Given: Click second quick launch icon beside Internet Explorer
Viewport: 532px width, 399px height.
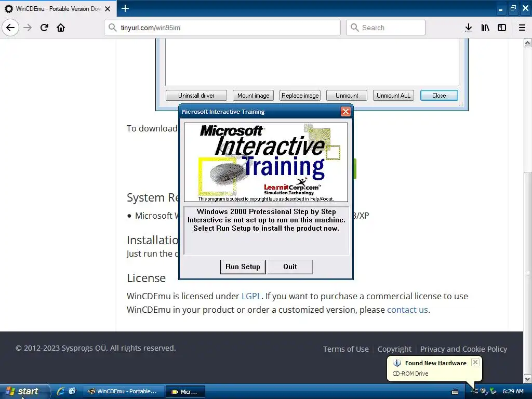Looking at the screenshot, I should point(72,391).
